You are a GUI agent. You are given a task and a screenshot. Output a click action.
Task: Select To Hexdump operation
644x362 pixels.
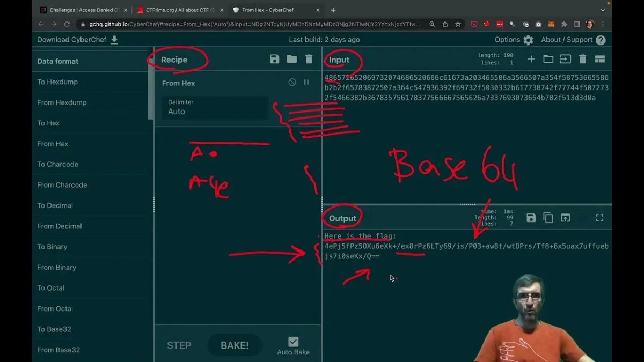(90, 82)
